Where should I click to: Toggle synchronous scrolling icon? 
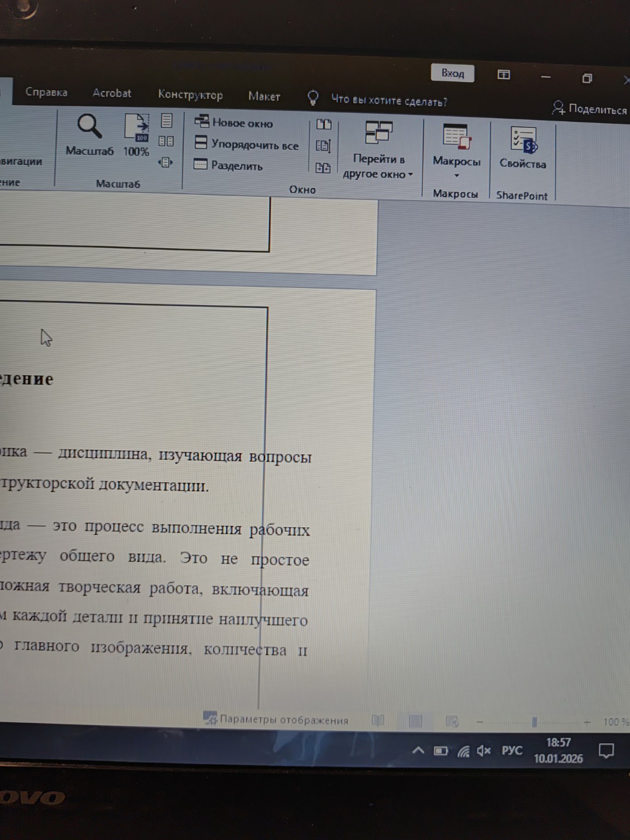[324, 145]
